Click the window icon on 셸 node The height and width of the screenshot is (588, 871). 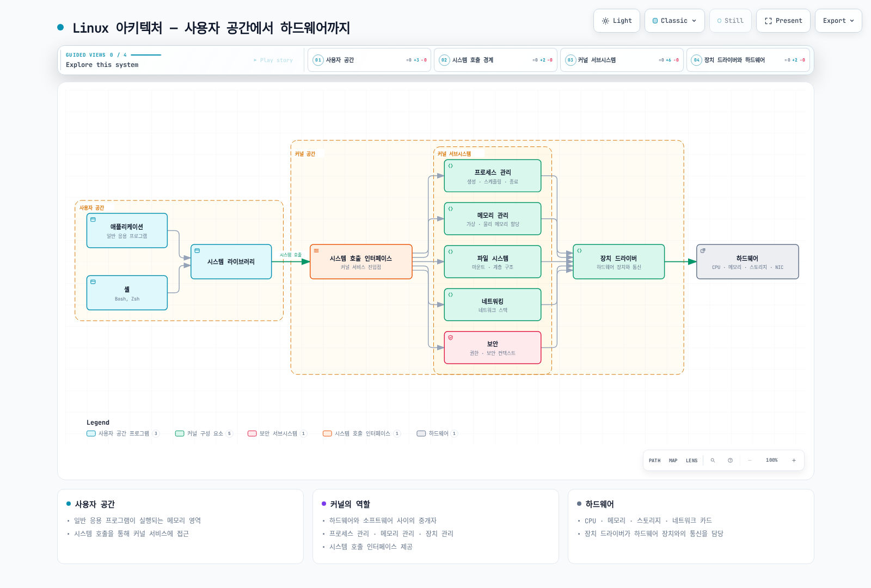93,281
